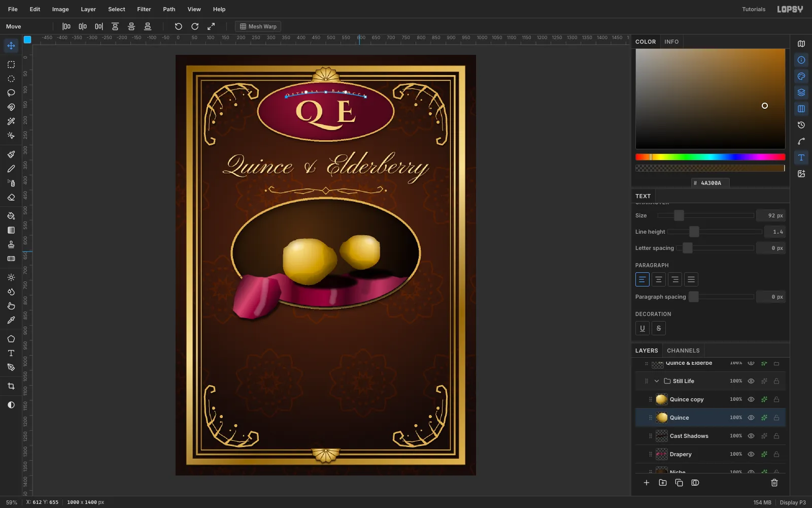Screen dimensions: 812x508
Task: Delete the selected layer with trash icon
Action: [774, 483]
